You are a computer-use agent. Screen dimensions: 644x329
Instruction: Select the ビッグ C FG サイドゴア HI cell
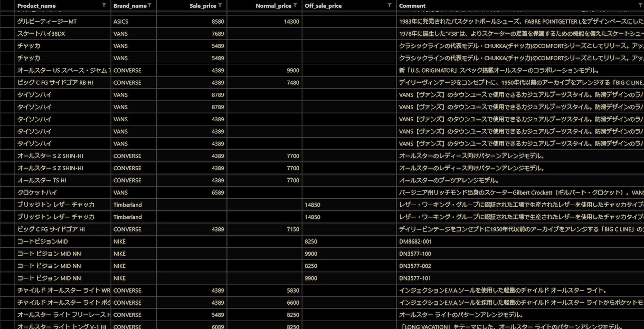(63, 229)
